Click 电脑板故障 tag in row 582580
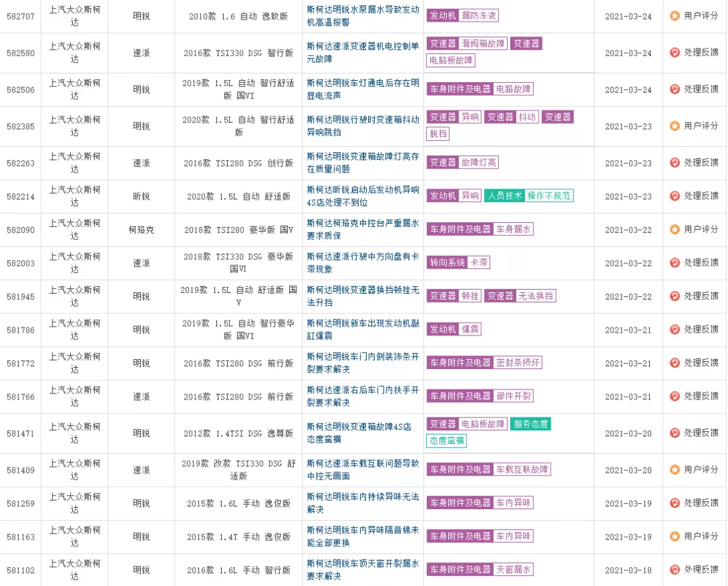728x586 pixels. tap(450, 61)
